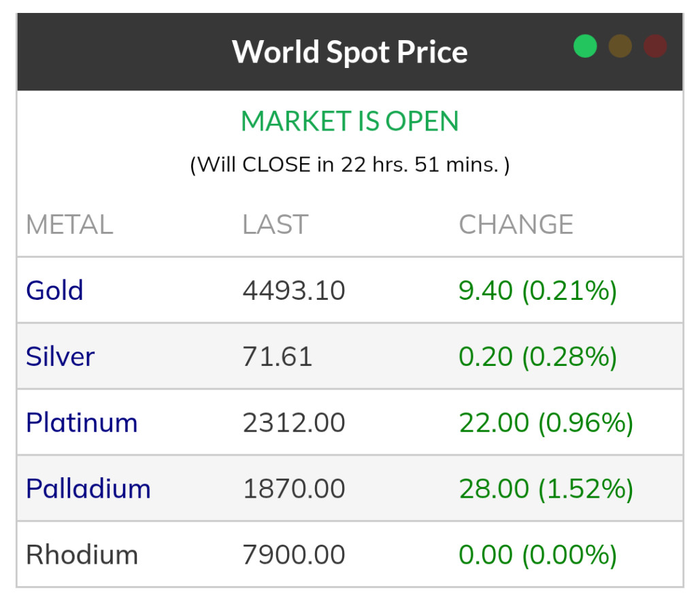Click the METAL column header
The image size is (700, 612).
[69, 224]
